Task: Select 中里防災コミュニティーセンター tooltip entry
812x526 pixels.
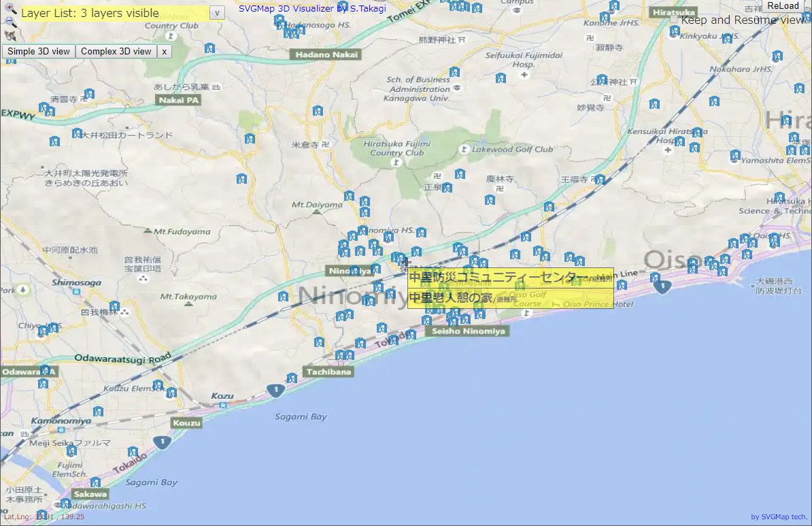Action: point(510,278)
